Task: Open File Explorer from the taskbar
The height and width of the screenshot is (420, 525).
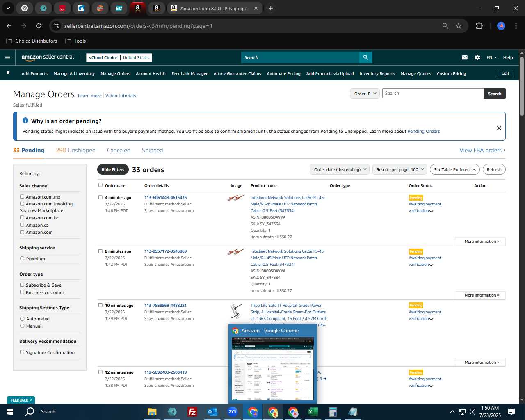Action: [152, 412]
